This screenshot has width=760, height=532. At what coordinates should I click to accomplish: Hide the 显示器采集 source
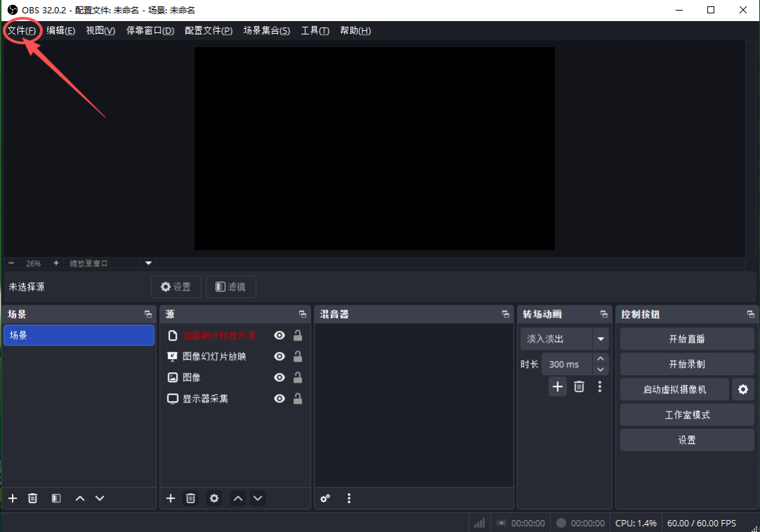(279, 399)
